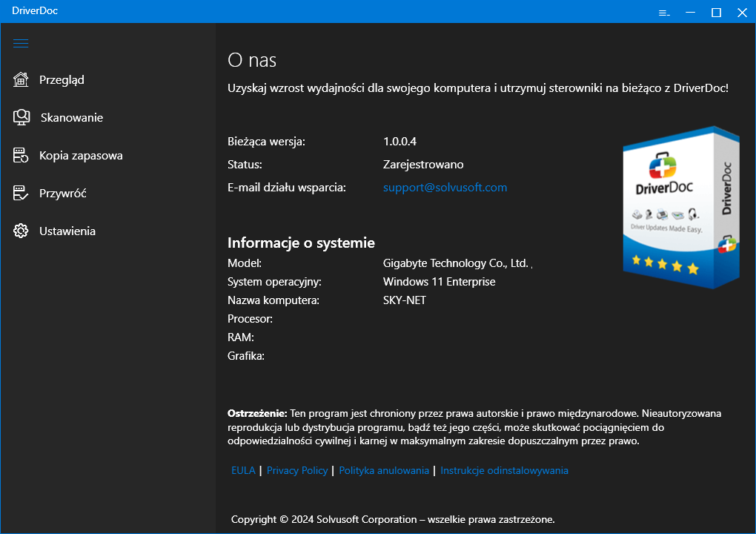Open the EULA link
This screenshot has height=534, width=756.
pyautogui.click(x=243, y=470)
